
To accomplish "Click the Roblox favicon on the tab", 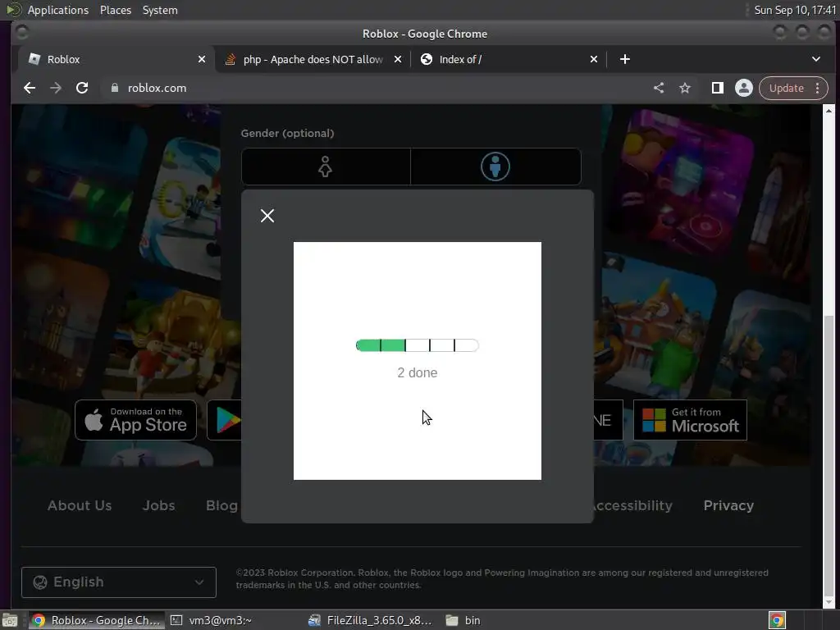I will point(34,59).
